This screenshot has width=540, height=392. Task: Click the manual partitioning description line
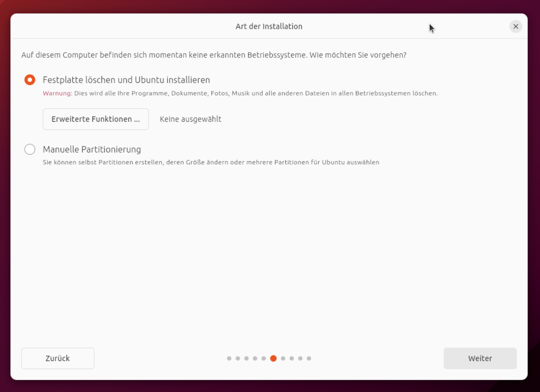(x=211, y=162)
